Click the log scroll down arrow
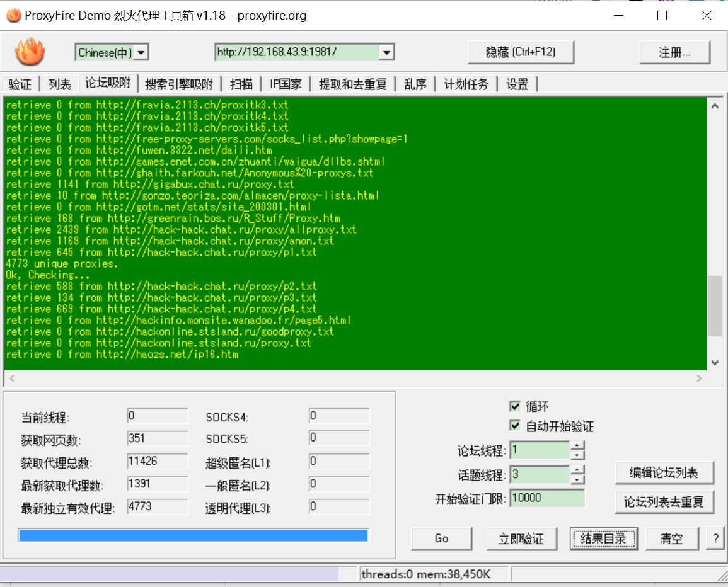Viewport: 728px width, 587px height. [715, 362]
